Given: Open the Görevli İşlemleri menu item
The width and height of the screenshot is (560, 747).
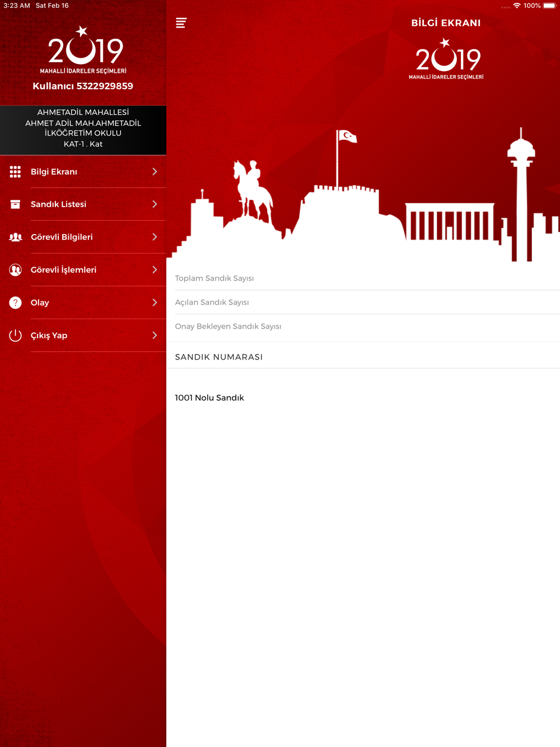Looking at the screenshot, I should coord(83,270).
